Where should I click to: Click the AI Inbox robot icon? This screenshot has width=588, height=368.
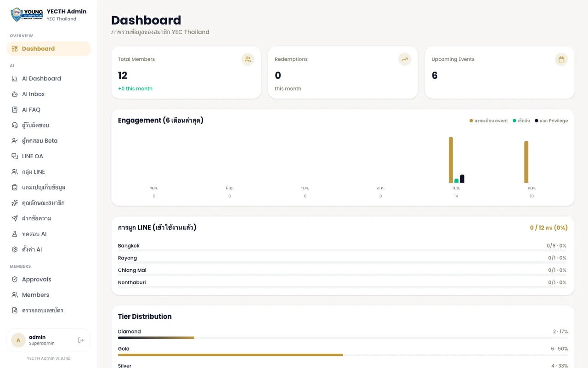pyautogui.click(x=15, y=94)
